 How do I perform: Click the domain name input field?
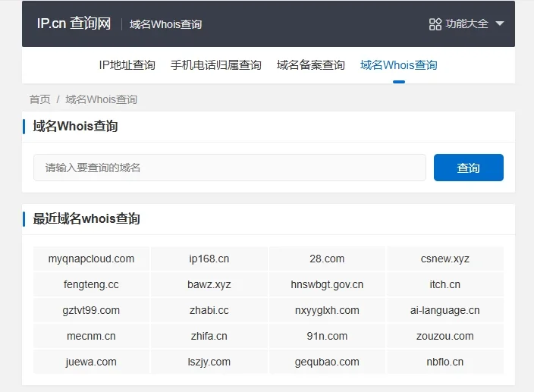click(229, 168)
